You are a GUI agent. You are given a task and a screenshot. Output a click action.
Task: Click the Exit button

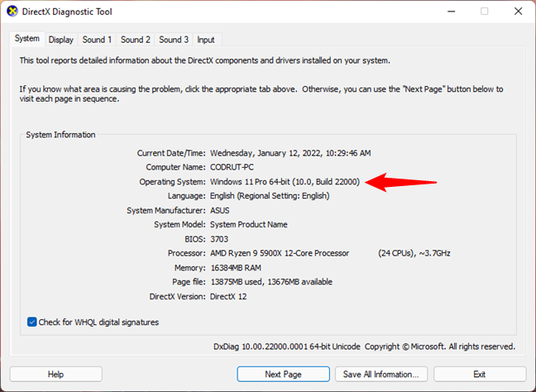click(479, 375)
